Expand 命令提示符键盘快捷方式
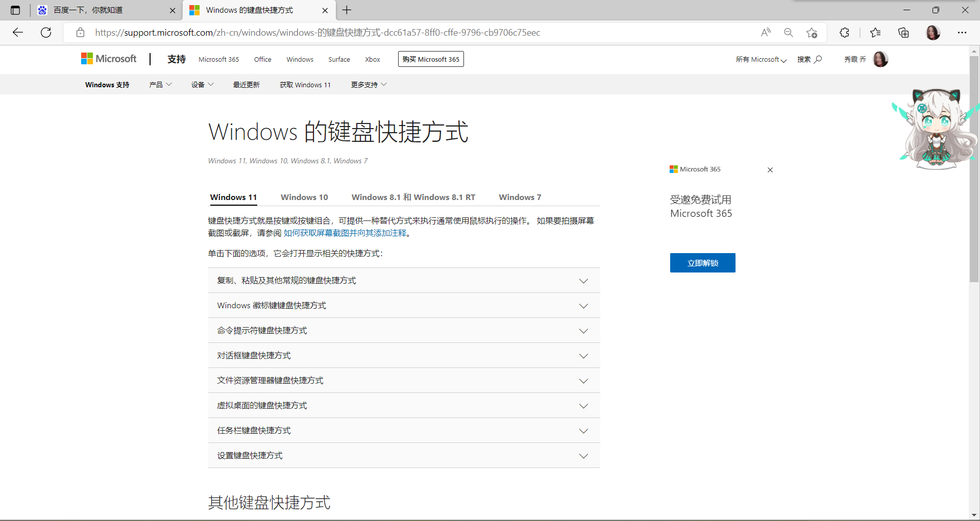 click(404, 331)
